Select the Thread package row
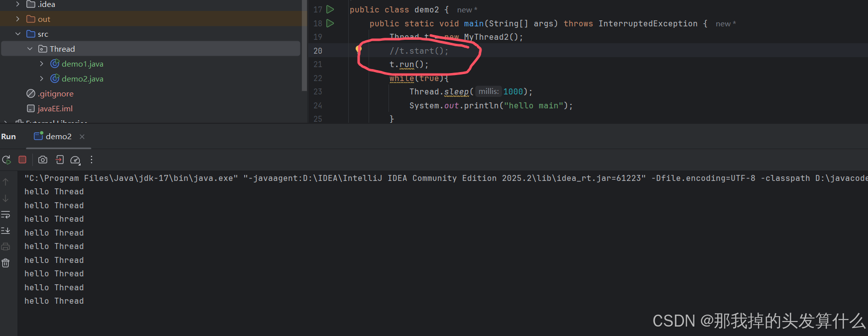The image size is (868, 336). (x=151, y=49)
